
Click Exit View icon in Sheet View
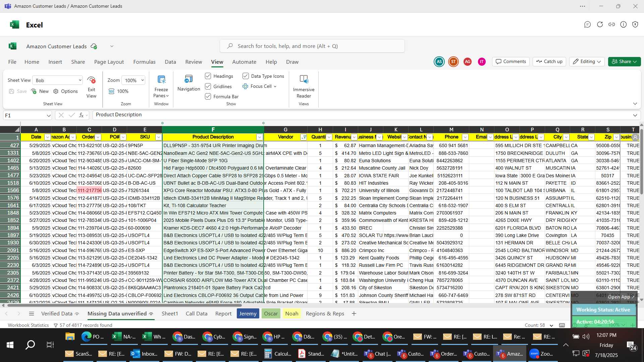coord(91,80)
